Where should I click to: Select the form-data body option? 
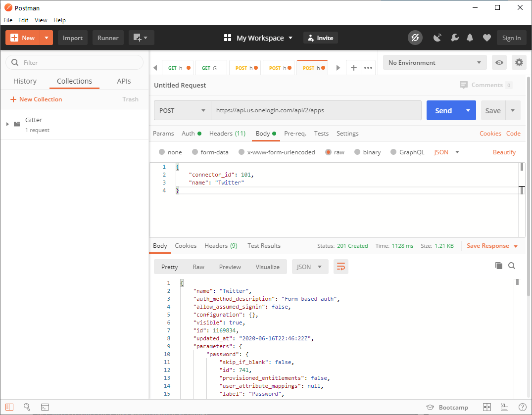[210, 152]
